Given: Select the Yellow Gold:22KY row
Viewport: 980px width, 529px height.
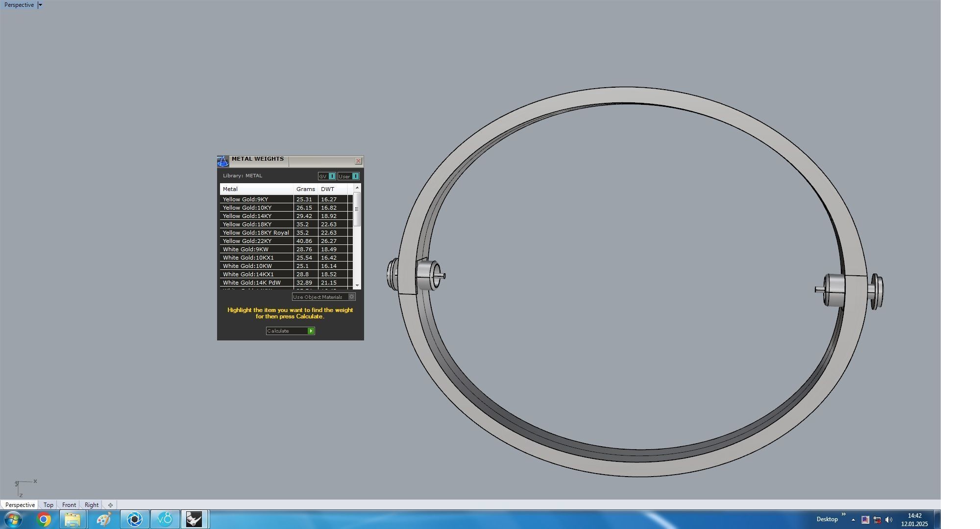Looking at the screenshot, I should 286,241.
